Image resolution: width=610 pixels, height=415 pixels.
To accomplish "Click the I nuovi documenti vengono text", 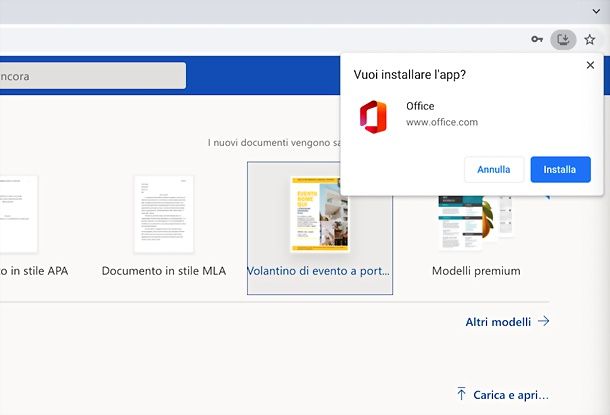I will coord(274,143).
